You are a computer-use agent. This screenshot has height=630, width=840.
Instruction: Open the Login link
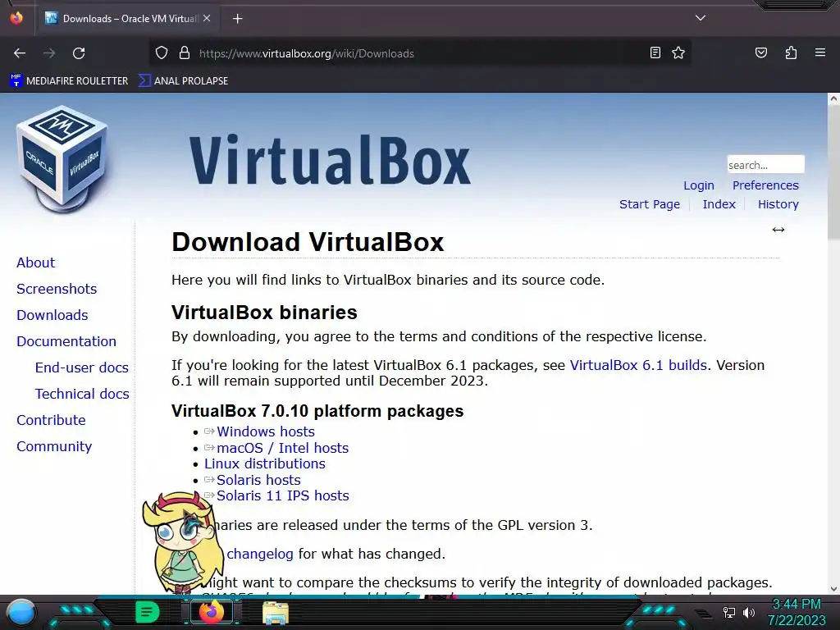[699, 185]
